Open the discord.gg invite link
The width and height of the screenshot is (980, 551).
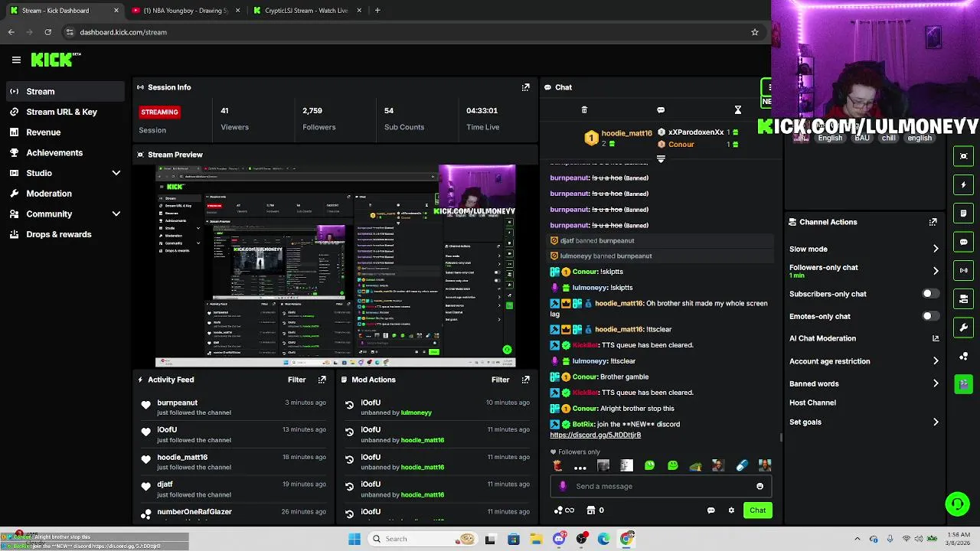click(x=595, y=435)
